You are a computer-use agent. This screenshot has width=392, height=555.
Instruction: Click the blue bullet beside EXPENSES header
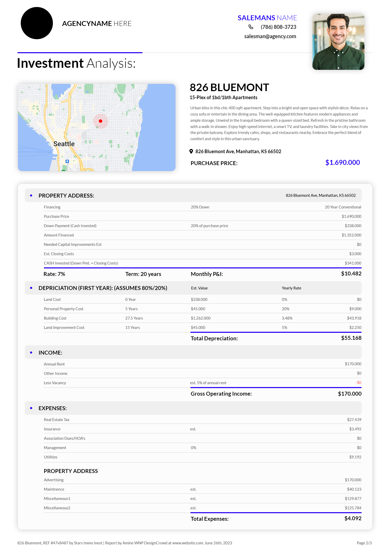[x=31, y=408]
